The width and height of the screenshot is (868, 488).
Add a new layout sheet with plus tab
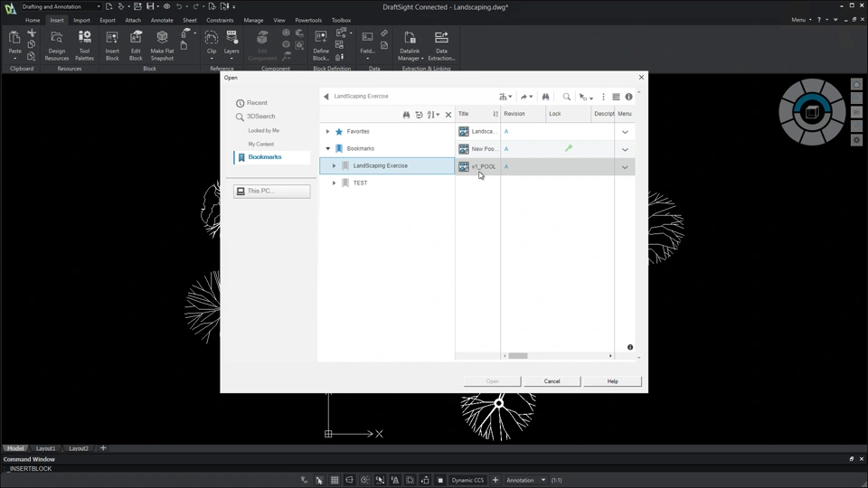[103, 448]
